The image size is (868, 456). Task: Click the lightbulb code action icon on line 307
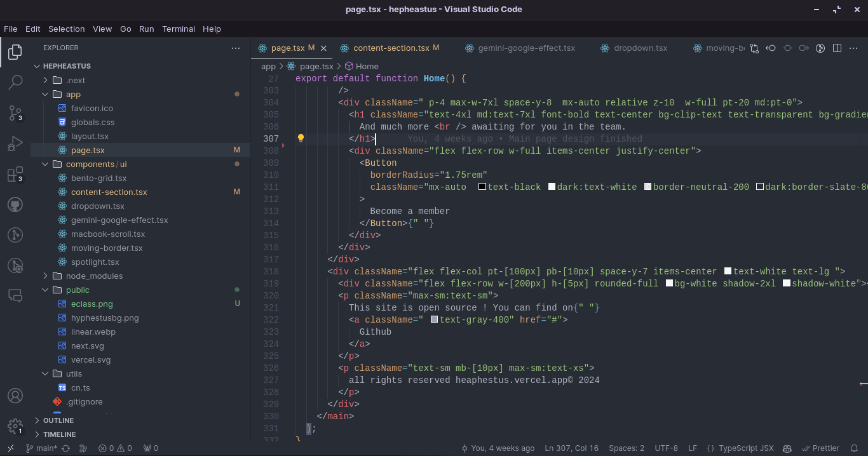301,138
